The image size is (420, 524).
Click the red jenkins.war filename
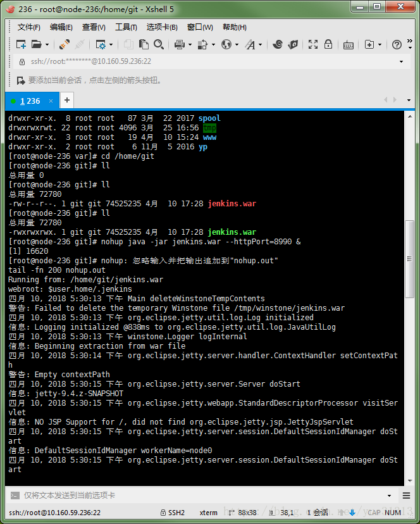232,204
